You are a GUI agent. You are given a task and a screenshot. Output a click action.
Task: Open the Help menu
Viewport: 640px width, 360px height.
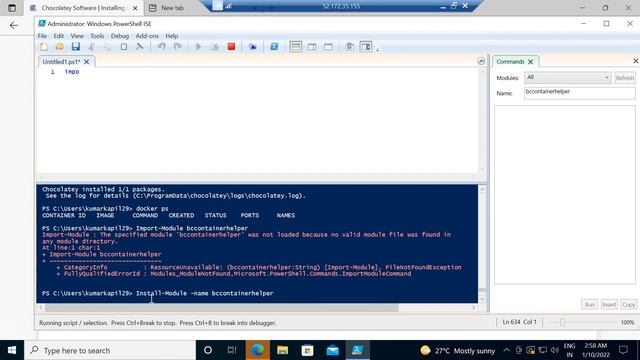(171, 36)
